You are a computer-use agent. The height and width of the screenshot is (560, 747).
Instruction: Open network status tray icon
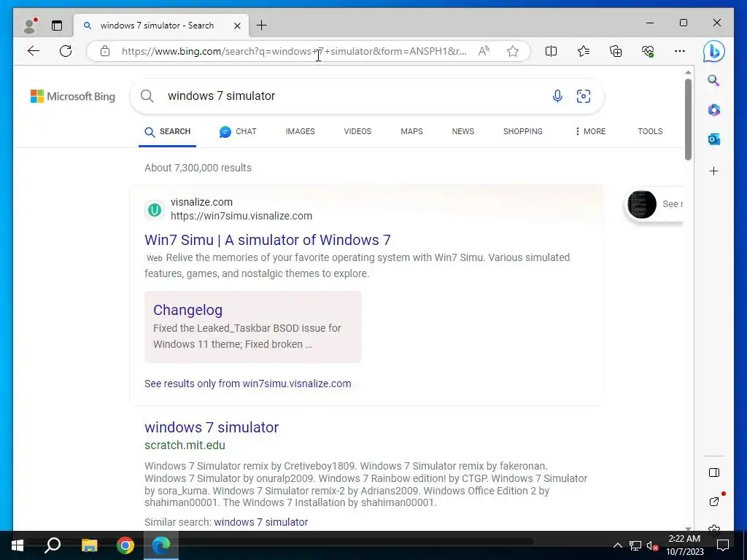pos(635,545)
